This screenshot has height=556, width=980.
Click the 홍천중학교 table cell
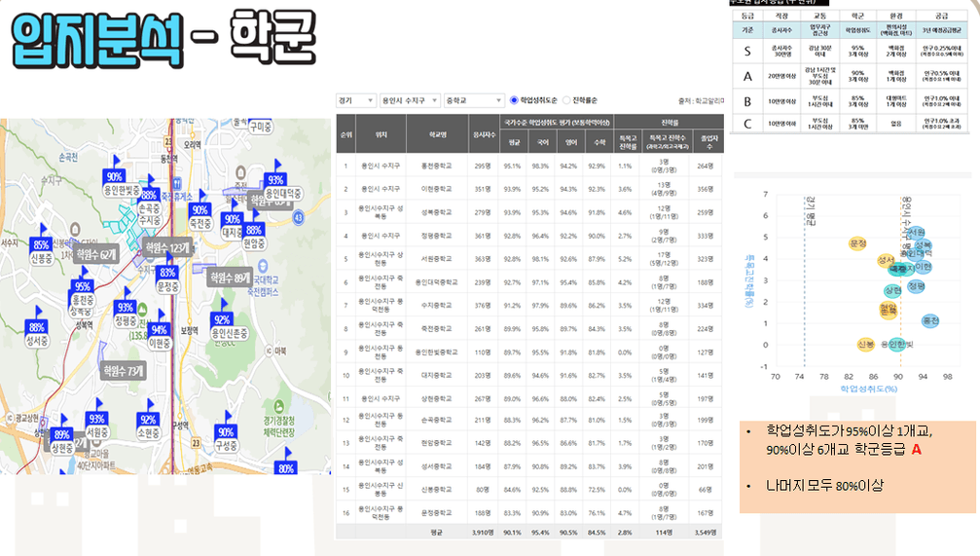[x=436, y=166]
